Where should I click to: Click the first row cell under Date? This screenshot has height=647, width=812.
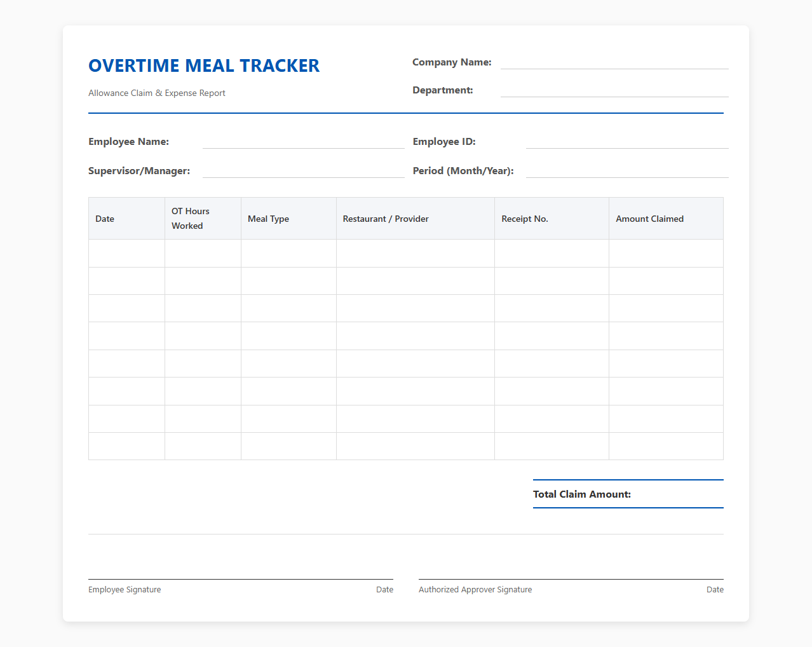[126, 254]
